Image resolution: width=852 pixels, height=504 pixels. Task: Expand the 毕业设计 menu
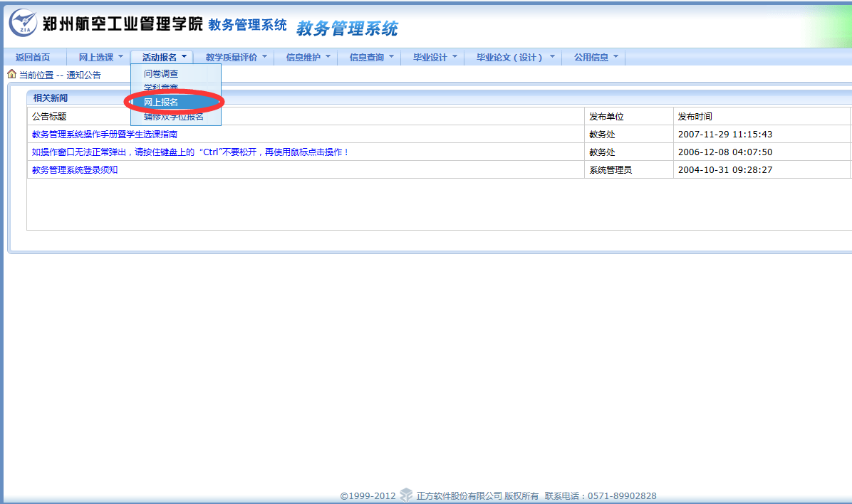coord(435,58)
